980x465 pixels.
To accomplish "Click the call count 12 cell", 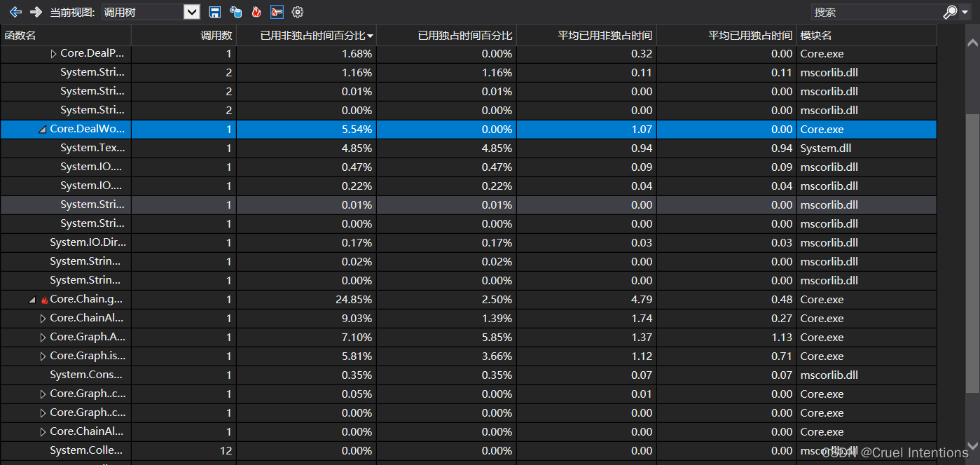I will 226,451.
